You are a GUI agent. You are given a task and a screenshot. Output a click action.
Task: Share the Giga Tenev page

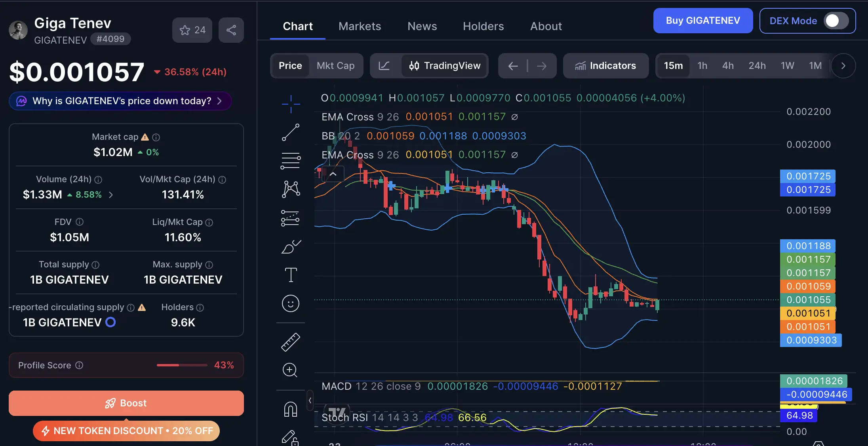231,30
